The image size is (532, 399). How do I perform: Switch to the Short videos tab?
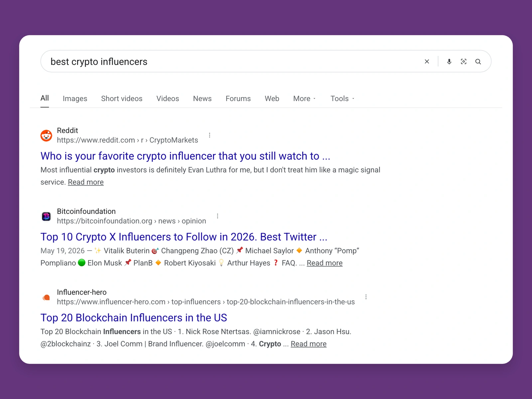(x=122, y=98)
